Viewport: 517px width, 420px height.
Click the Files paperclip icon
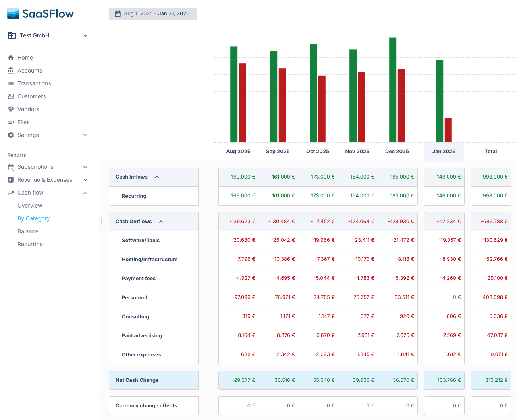[x=11, y=122]
